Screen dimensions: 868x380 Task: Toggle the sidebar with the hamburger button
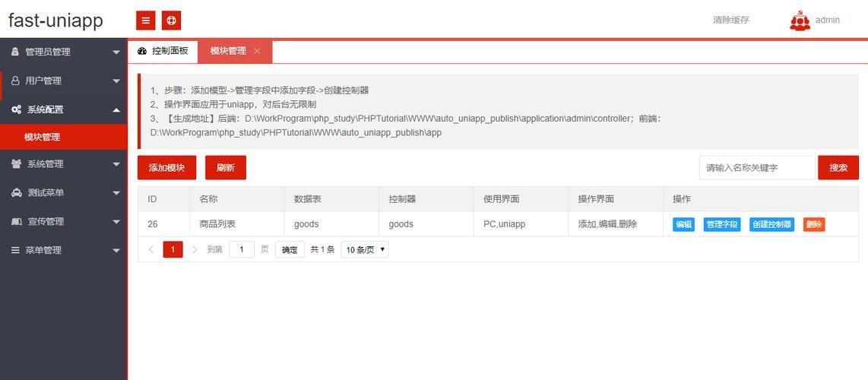tap(146, 21)
